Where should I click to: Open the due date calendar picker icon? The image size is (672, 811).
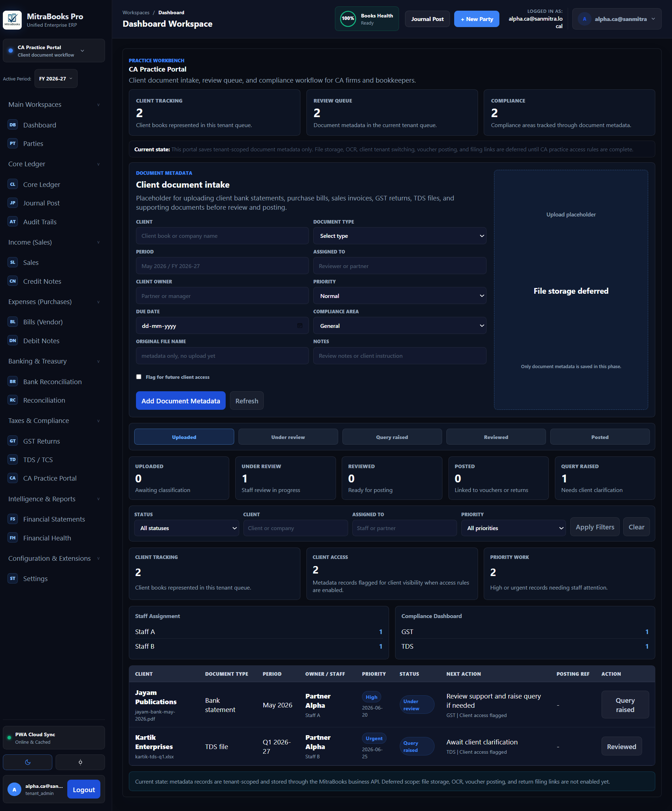(300, 325)
